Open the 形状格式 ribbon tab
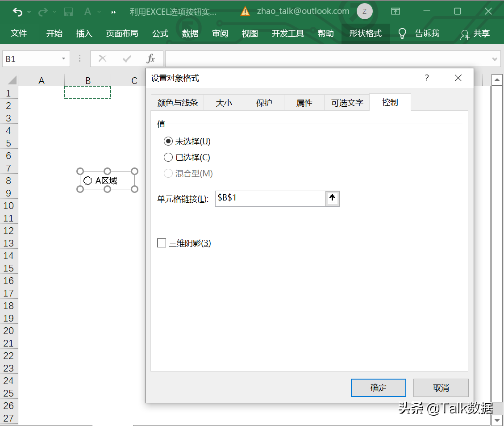504x426 pixels. (x=366, y=33)
